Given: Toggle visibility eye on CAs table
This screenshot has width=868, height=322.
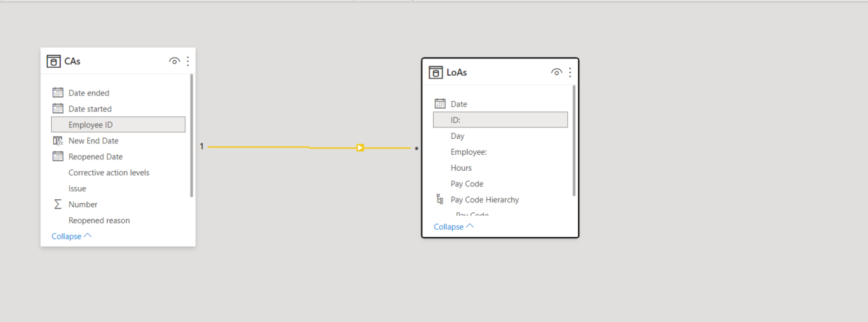Looking at the screenshot, I should 174,61.
